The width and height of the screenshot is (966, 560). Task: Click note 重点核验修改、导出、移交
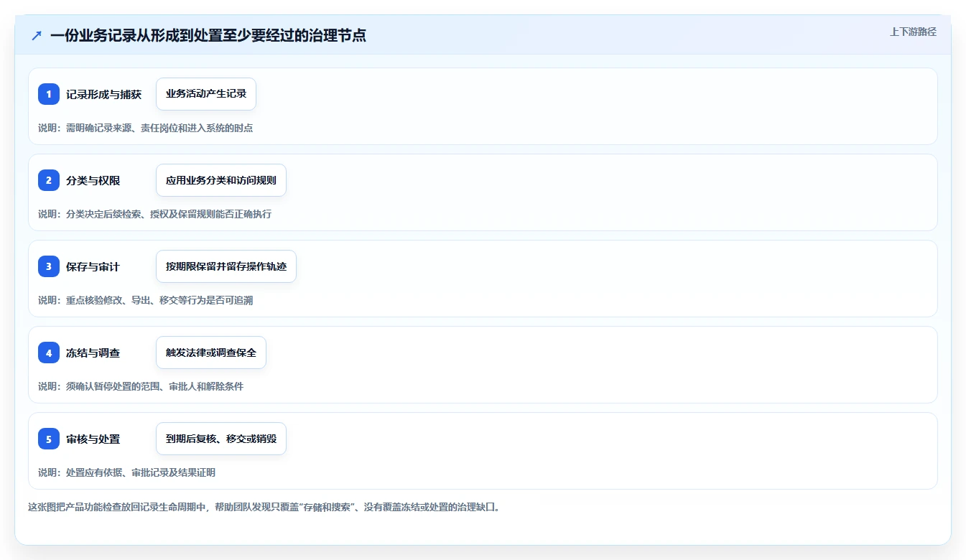(x=145, y=300)
